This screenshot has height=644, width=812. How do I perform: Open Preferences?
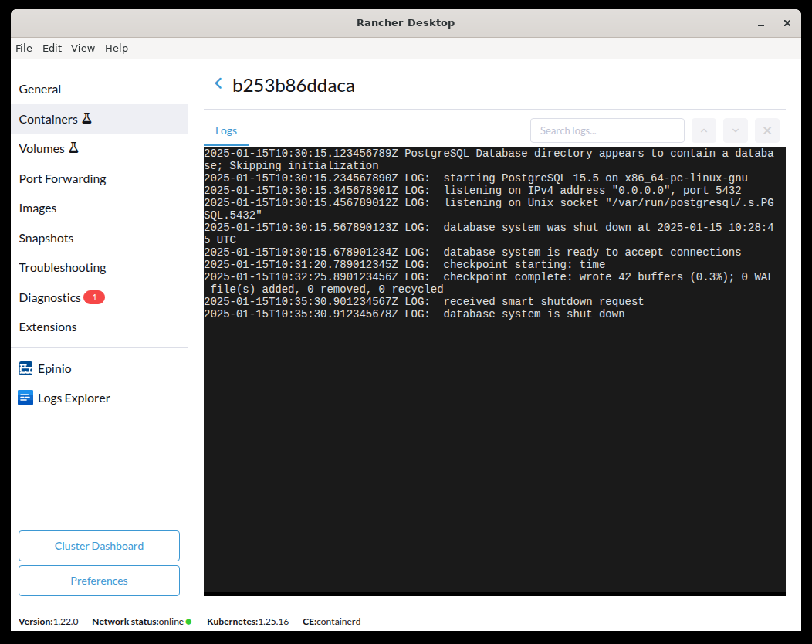click(x=99, y=581)
